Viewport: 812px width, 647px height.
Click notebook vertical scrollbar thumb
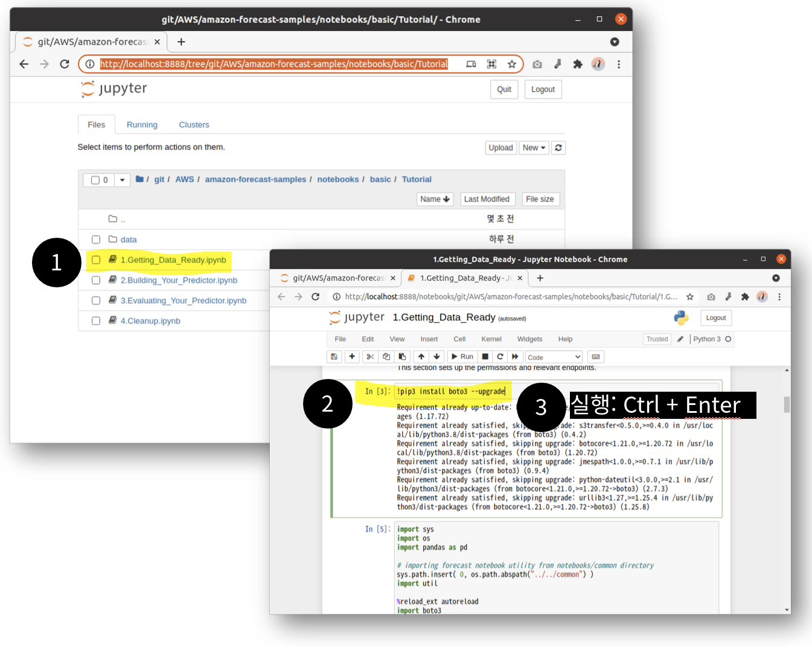pyautogui.click(x=787, y=404)
